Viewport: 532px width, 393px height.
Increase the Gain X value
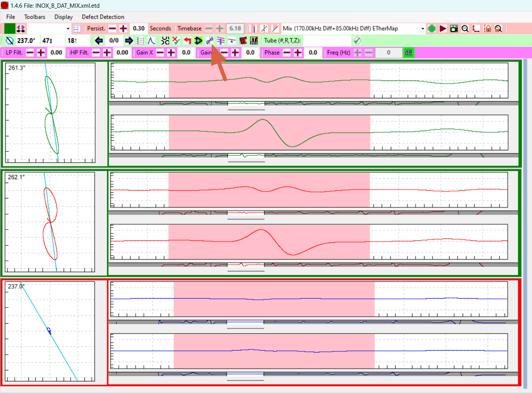coord(171,52)
